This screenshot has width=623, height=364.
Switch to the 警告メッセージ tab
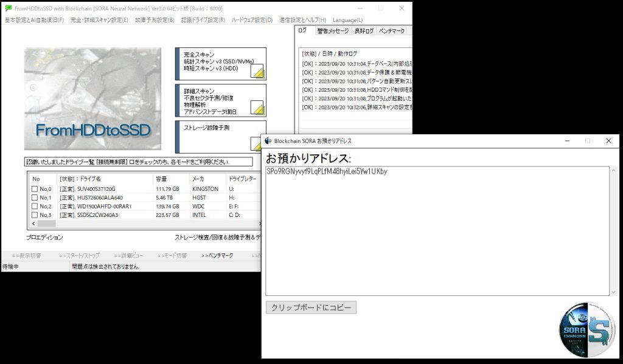coord(333,31)
